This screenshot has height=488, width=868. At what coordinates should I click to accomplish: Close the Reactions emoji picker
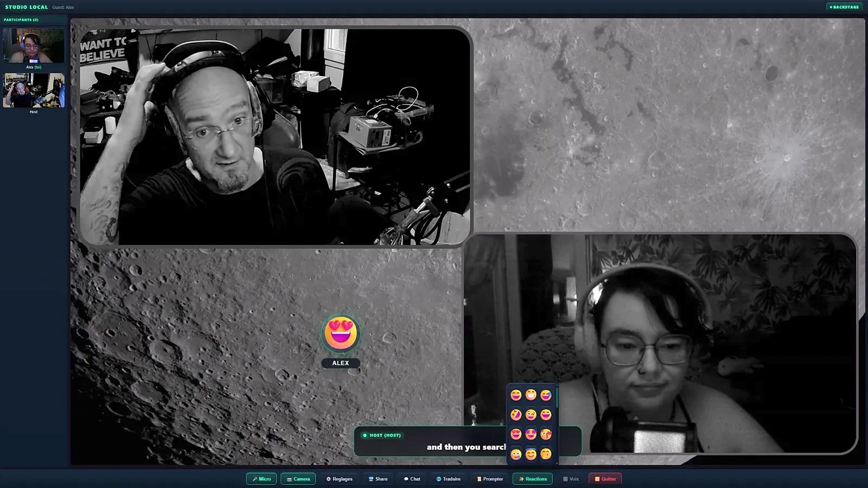point(533,479)
